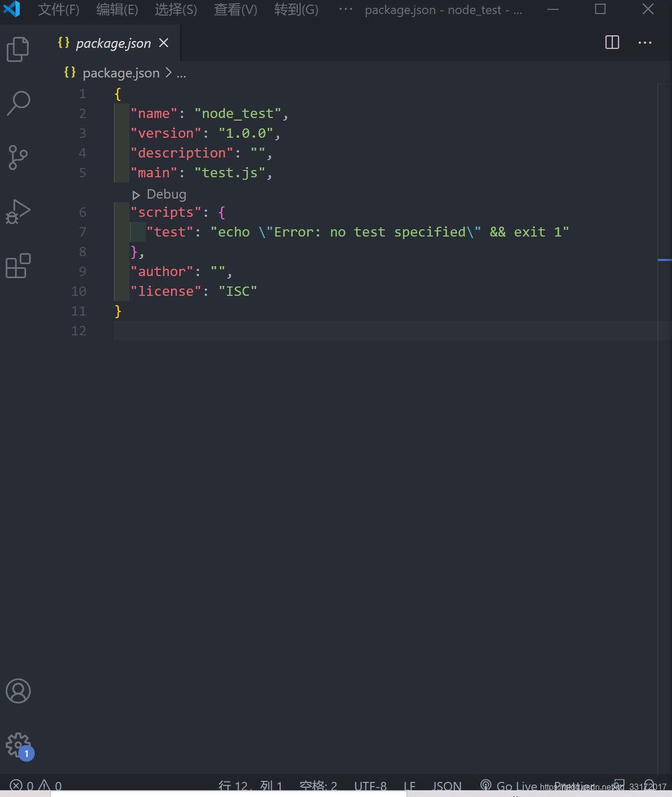The height and width of the screenshot is (797, 672).
Task: Click the error count icon in status bar
Action: pos(16,785)
